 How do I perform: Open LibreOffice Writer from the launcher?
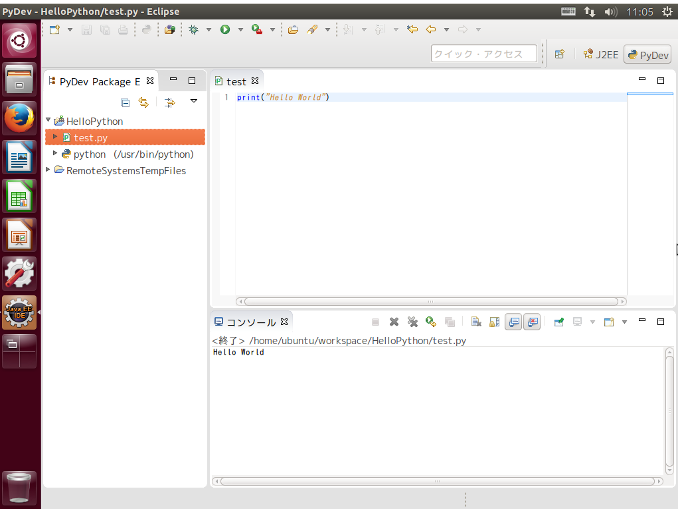tap(19, 157)
